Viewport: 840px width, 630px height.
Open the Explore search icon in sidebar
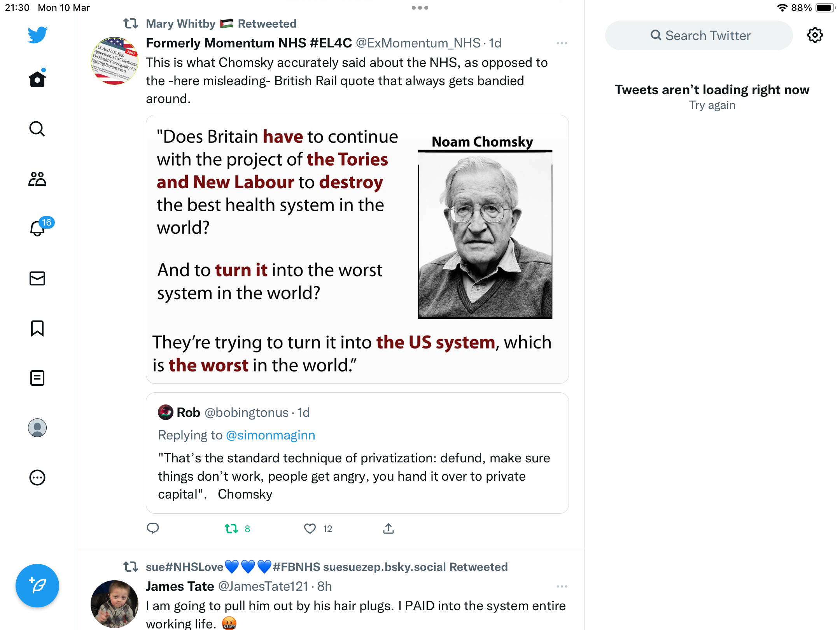pyautogui.click(x=37, y=129)
